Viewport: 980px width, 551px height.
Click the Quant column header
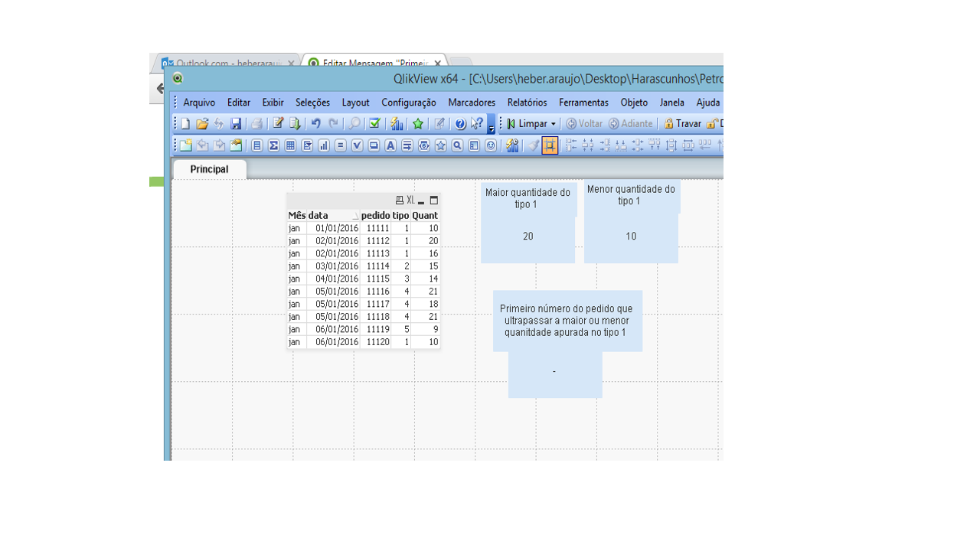pyautogui.click(x=425, y=216)
